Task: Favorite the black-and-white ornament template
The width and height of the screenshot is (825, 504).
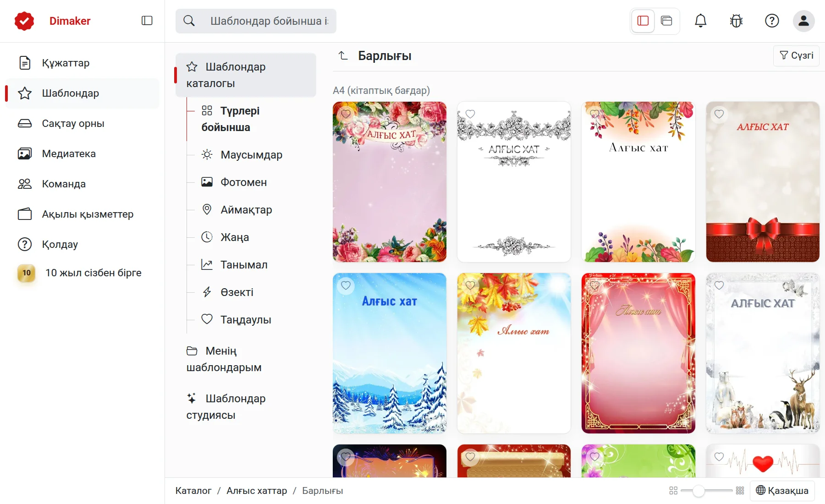Action: 470,114
